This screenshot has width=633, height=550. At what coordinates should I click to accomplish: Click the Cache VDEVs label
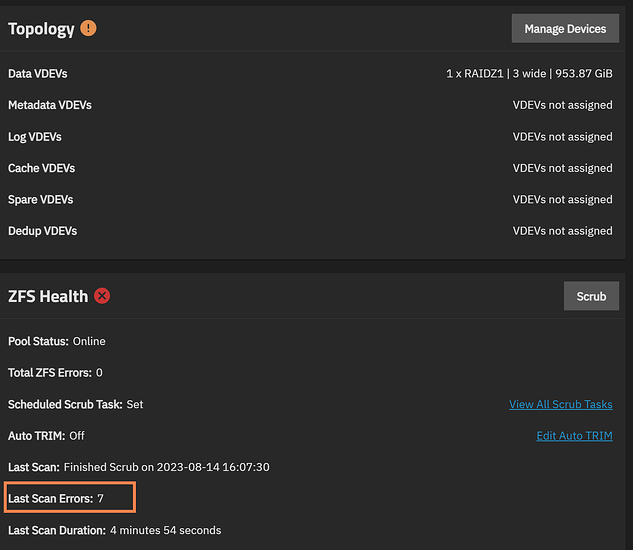41,168
